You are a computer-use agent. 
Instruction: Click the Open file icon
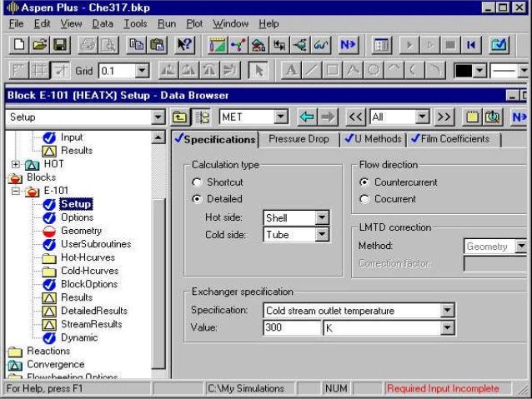40,45
